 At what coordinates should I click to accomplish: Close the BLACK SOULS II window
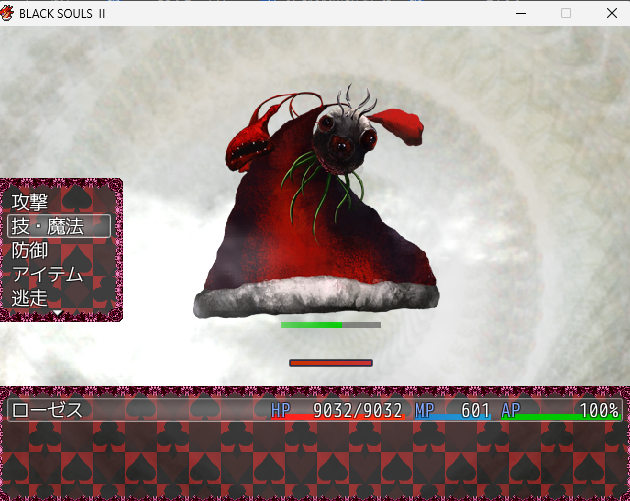612,13
